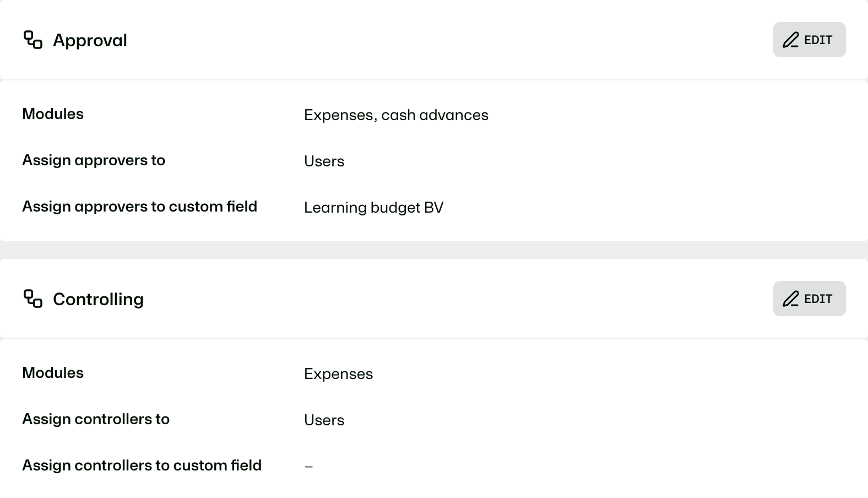Select the Approval section heading

[x=90, y=40]
